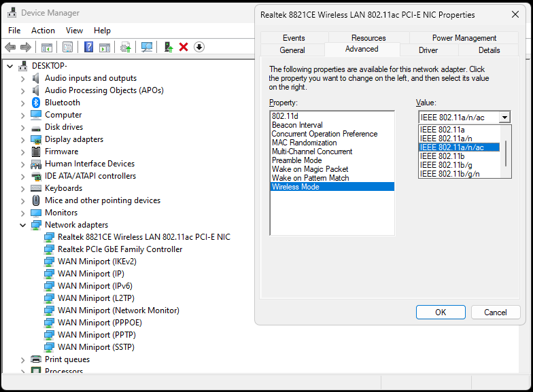Open the View menu

click(x=74, y=30)
